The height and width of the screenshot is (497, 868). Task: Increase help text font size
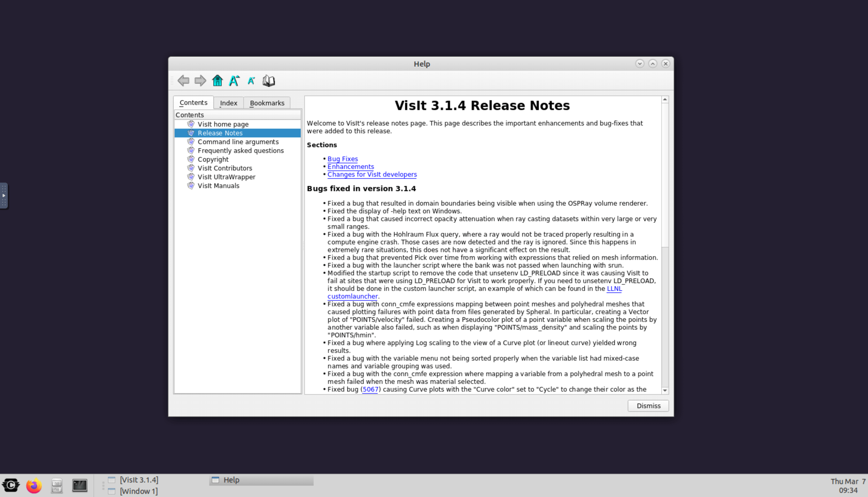click(x=234, y=81)
